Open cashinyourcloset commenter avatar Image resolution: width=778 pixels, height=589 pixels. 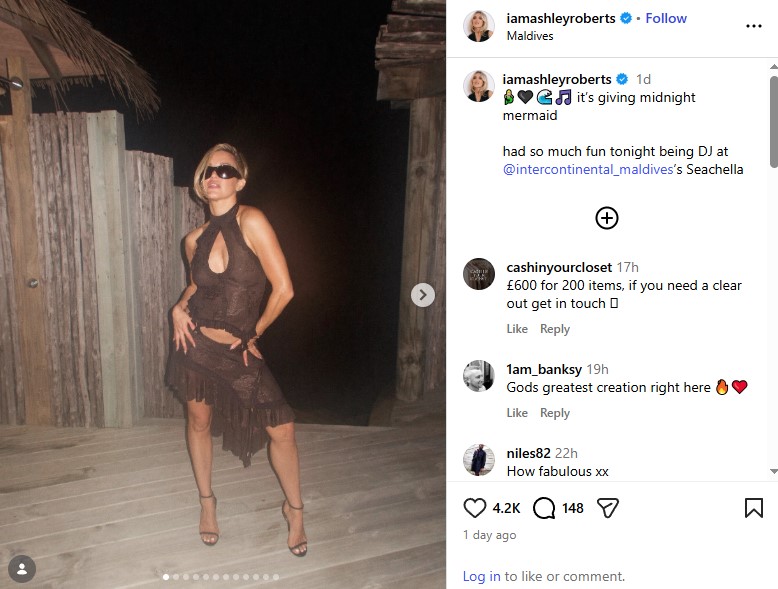pyautogui.click(x=479, y=274)
